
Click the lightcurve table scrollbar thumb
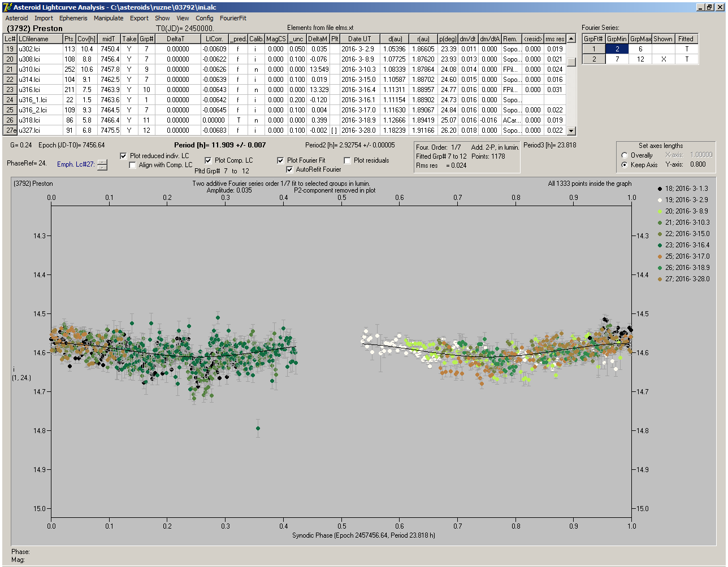point(571,62)
